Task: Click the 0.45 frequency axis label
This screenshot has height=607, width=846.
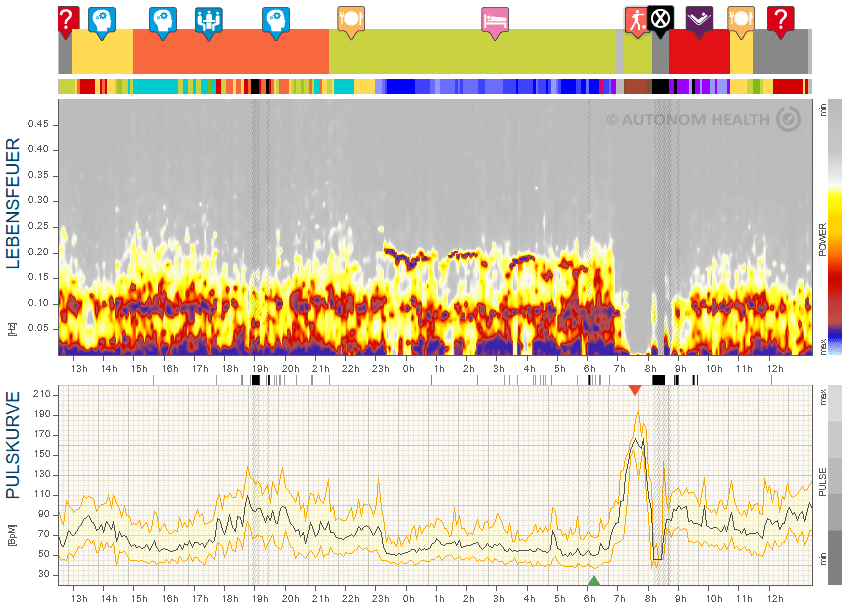Action: [38, 124]
